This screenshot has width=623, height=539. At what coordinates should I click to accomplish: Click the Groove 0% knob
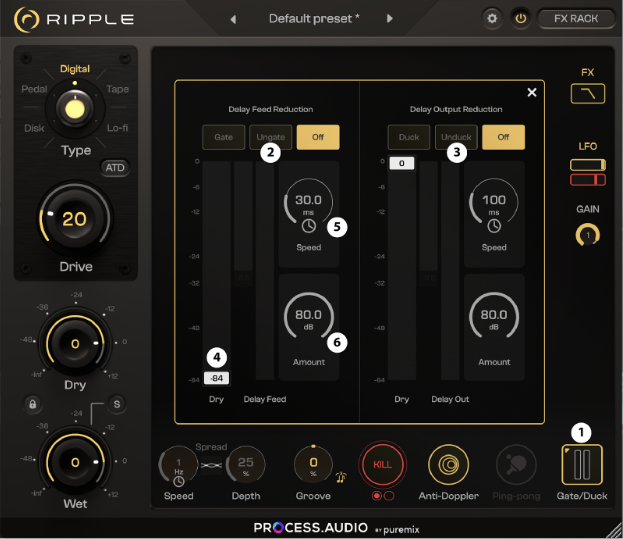313,465
